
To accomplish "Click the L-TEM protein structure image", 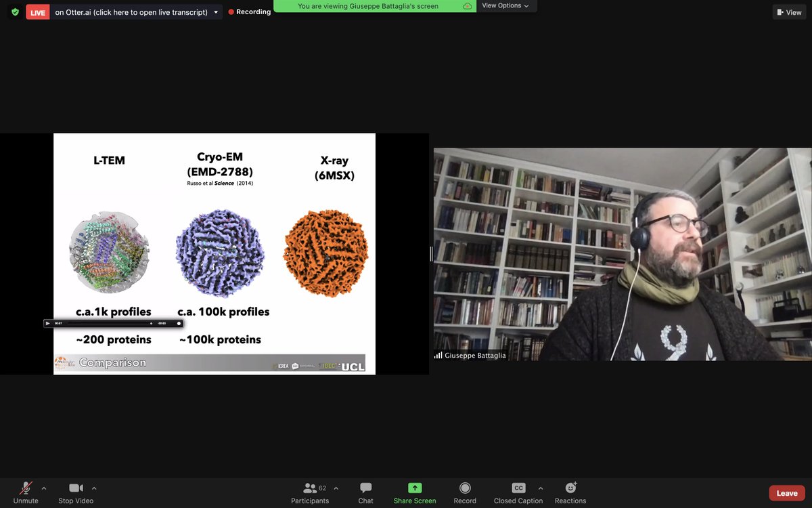I will pos(109,252).
